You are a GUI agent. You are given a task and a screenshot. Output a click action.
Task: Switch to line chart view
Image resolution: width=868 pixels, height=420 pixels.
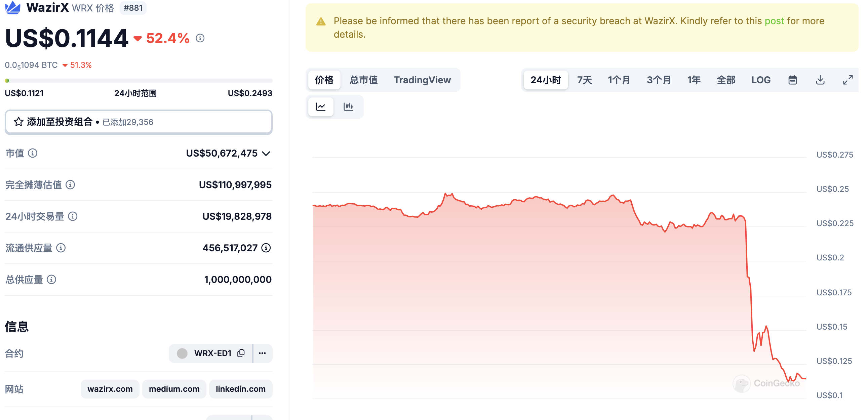pos(321,107)
